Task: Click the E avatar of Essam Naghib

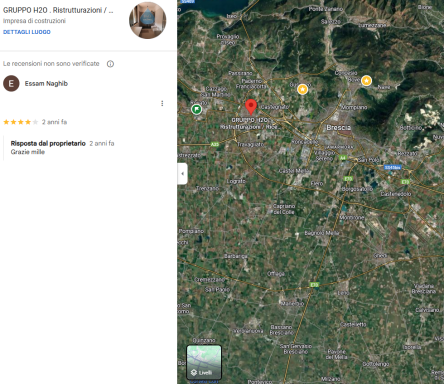Action: click(11, 83)
